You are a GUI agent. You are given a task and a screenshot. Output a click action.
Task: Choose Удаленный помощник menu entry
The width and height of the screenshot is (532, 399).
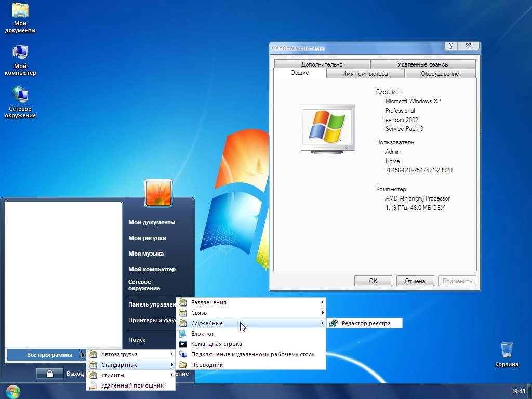[x=130, y=386]
